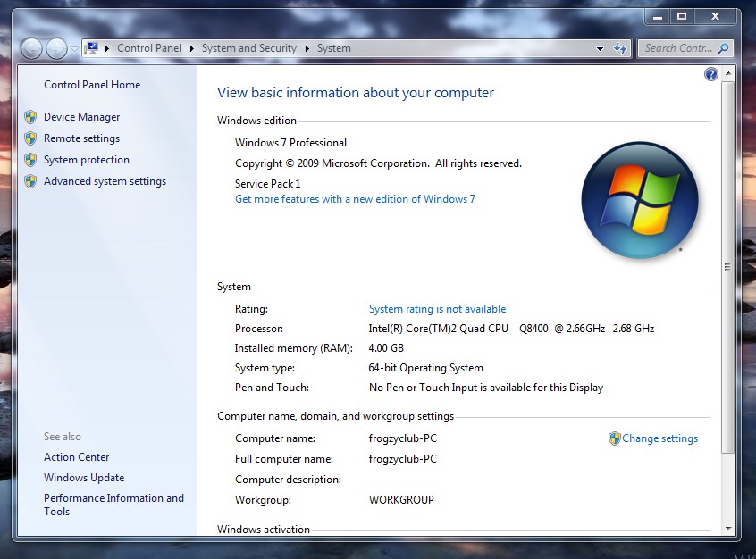Open System protection
This screenshot has height=559, width=756.
(x=87, y=160)
